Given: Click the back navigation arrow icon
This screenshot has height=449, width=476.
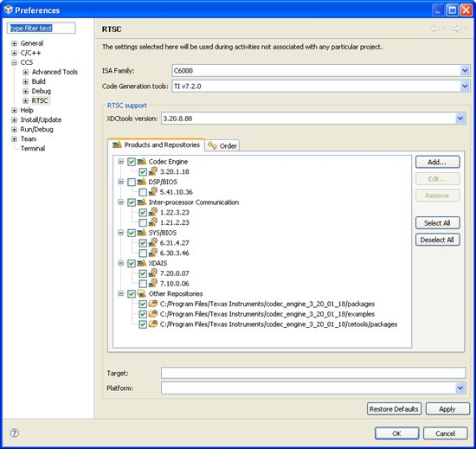Looking at the screenshot, I should tap(435, 29).
